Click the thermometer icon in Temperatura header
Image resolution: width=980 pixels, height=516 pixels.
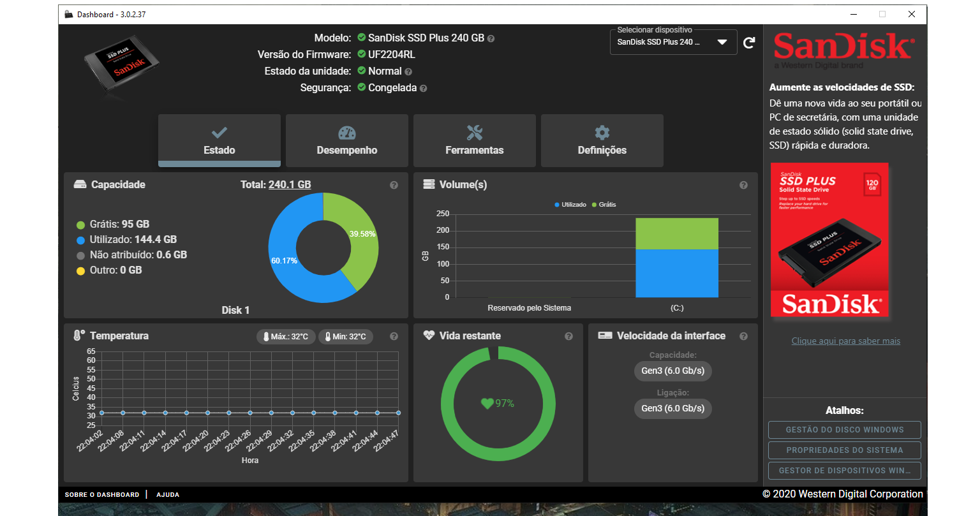pyautogui.click(x=79, y=335)
